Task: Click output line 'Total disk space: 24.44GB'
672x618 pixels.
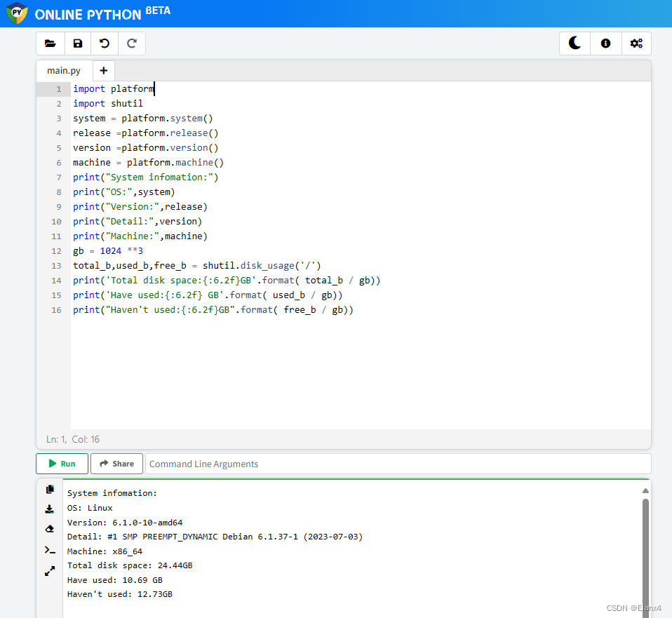Action: click(130, 565)
